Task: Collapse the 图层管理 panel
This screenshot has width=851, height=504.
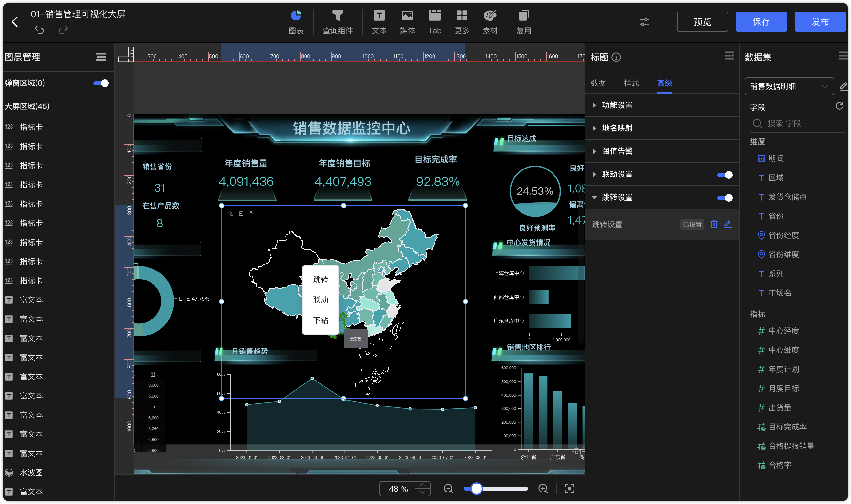Action: [101, 57]
